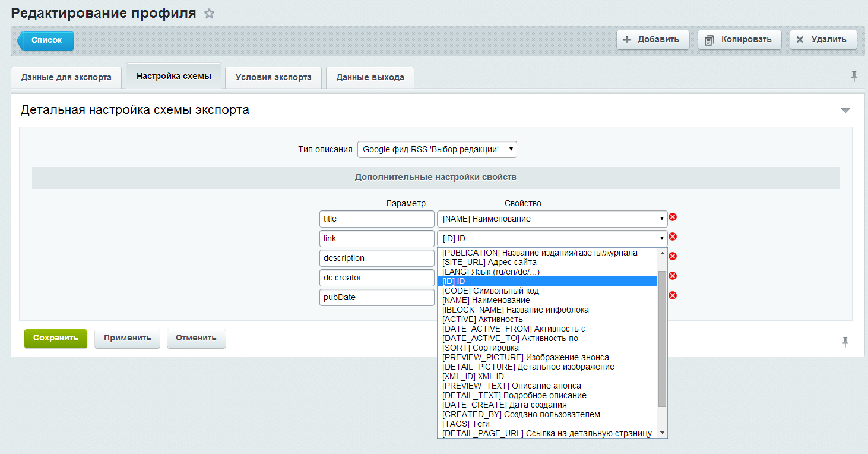Click the favorite star next to page title

pyautogui.click(x=209, y=14)
